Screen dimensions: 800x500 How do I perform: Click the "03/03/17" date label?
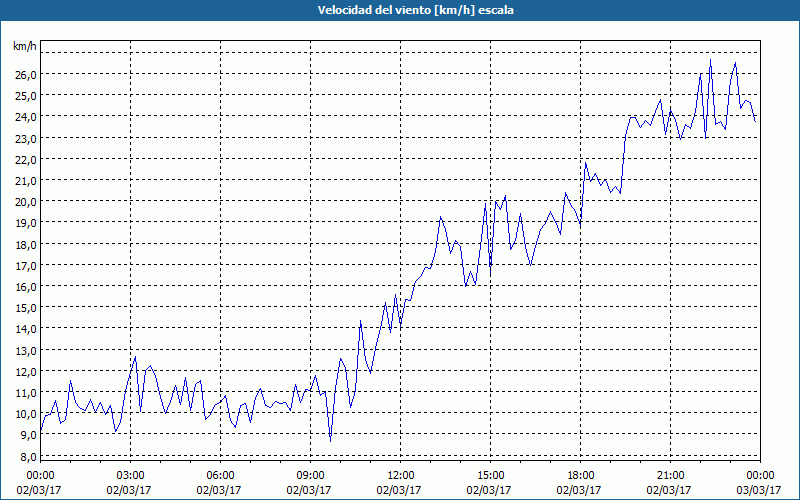pos(759,490)
